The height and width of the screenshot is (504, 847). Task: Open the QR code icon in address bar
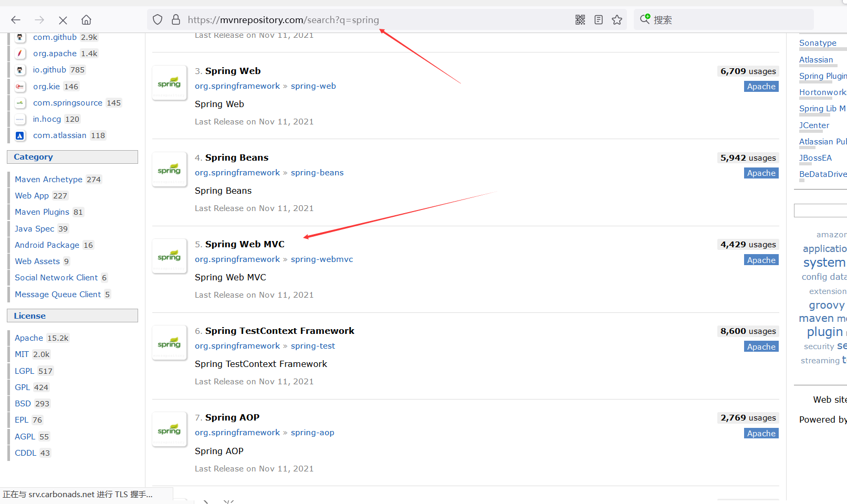(580, 20)
